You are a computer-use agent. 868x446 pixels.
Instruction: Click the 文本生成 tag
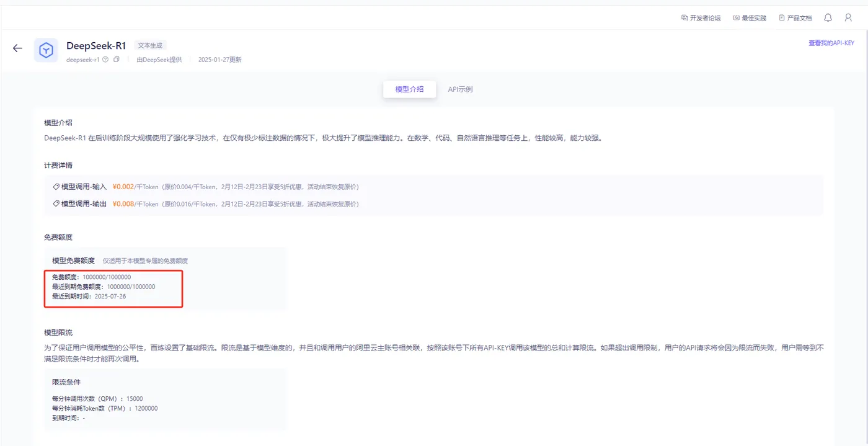[x=150, y=46]
